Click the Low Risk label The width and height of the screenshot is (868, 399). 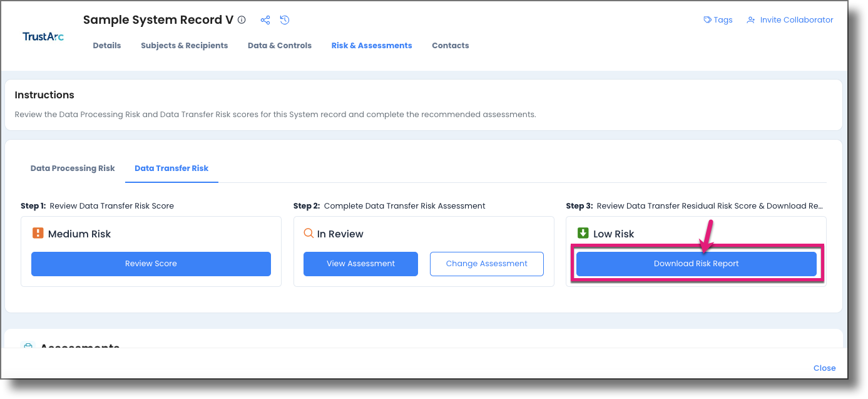[614, 234]
